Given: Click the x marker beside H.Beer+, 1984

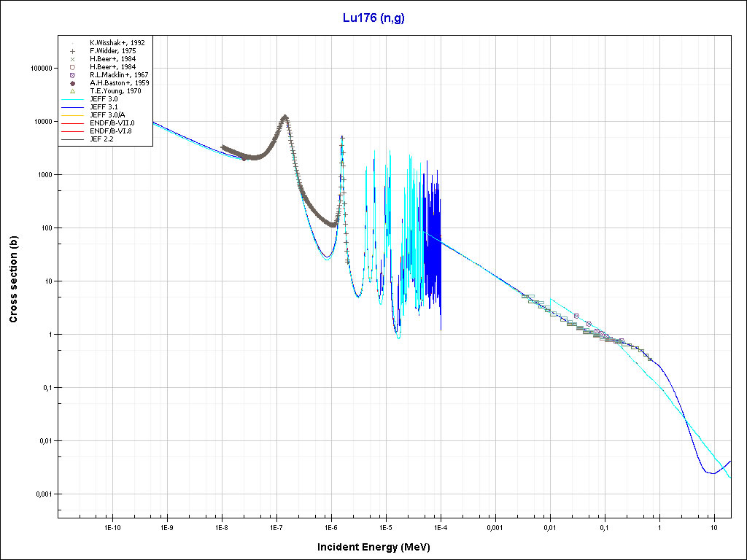Looking at the screenshot, I should click(73, 59).
